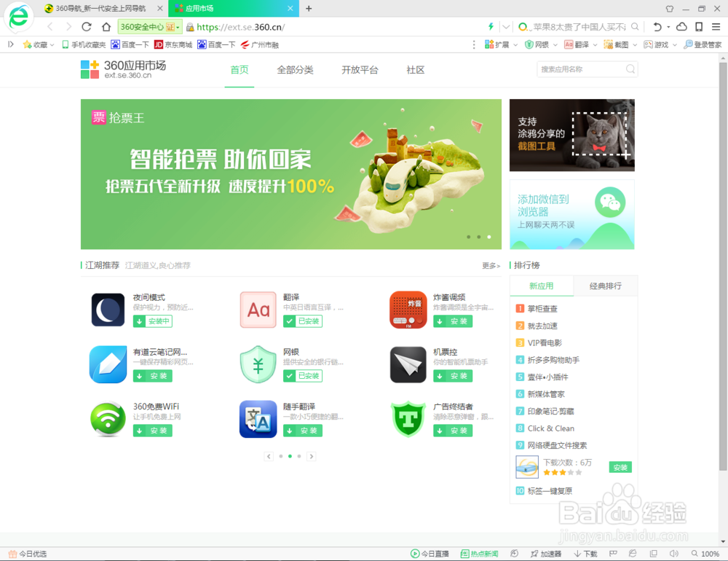Switch to the 新应用 ranking tab
This screenshot has height=561, width=728.
click(x=542, y=286)
